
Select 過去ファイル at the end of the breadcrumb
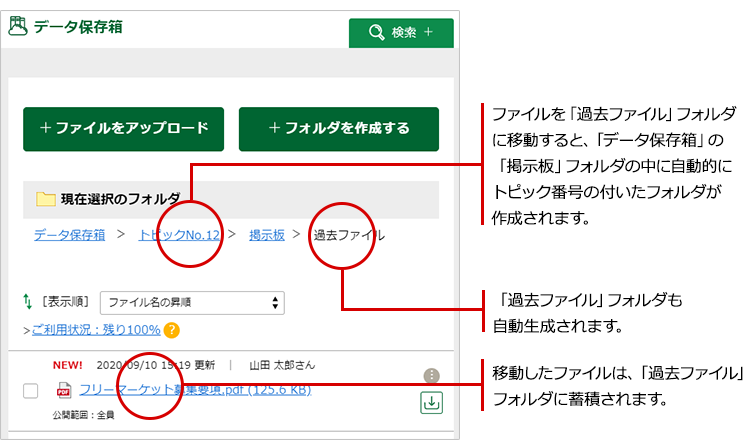pyautogui.click(x=348, y=235)
